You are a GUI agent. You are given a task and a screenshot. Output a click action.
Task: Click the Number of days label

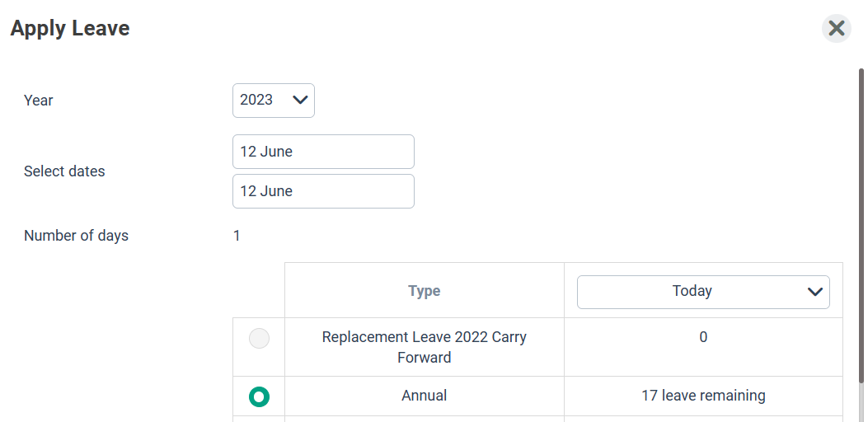click(76, 236)
